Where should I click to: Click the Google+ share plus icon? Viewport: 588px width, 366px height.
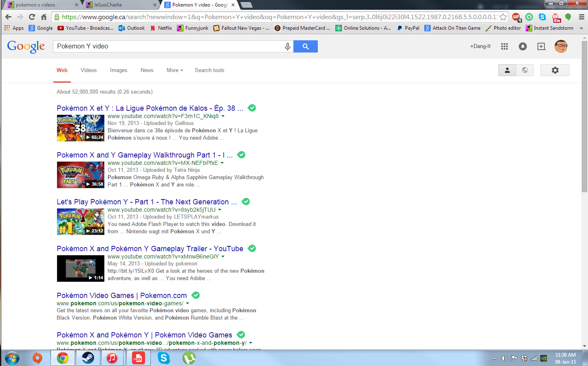point(541,46)
